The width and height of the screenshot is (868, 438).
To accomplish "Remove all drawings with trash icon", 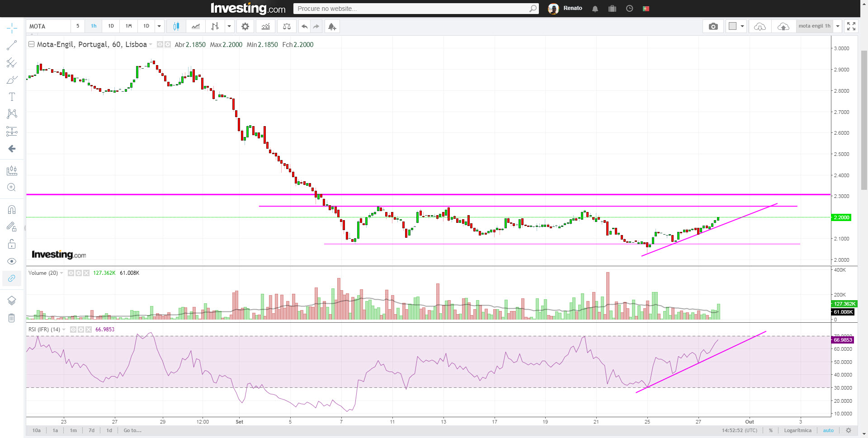I will tap(12, 318).
